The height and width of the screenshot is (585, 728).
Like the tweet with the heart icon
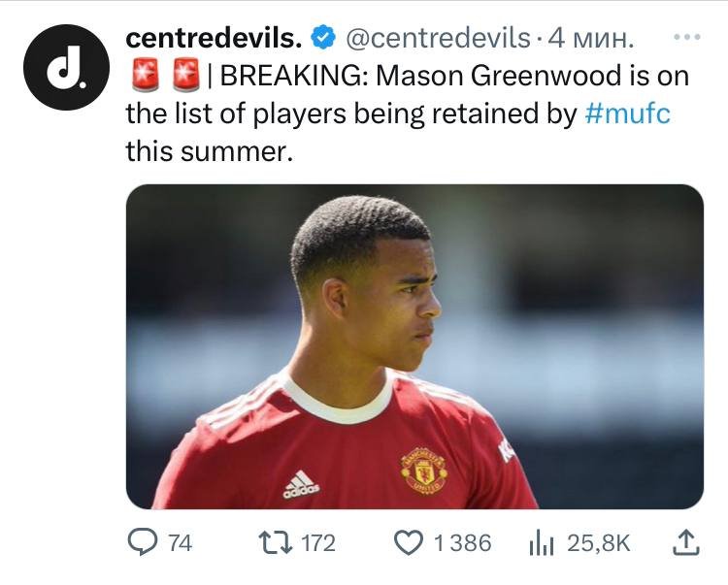click(x=409, y=543)
